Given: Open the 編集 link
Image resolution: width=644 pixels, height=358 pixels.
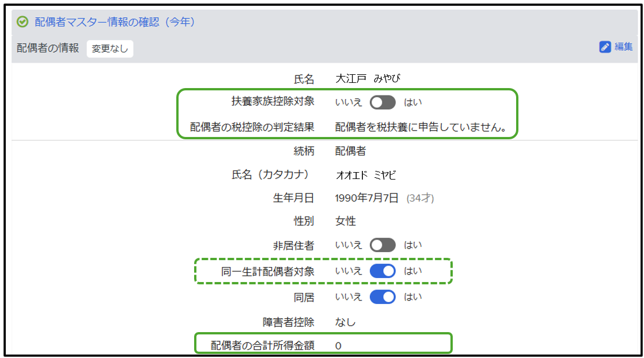Looking at the screenshot, I should point(623,47).
